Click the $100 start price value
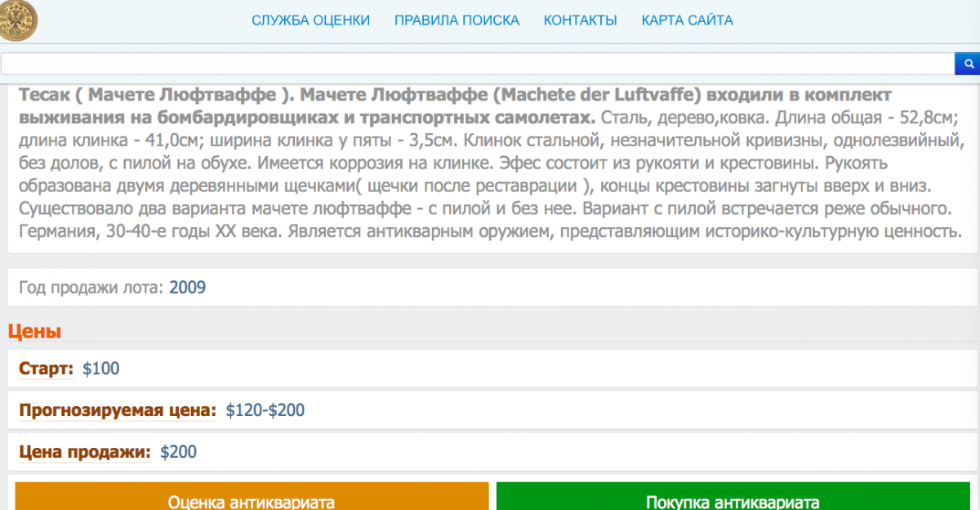This screenshot has height=510, width=980. coord(101,369)
